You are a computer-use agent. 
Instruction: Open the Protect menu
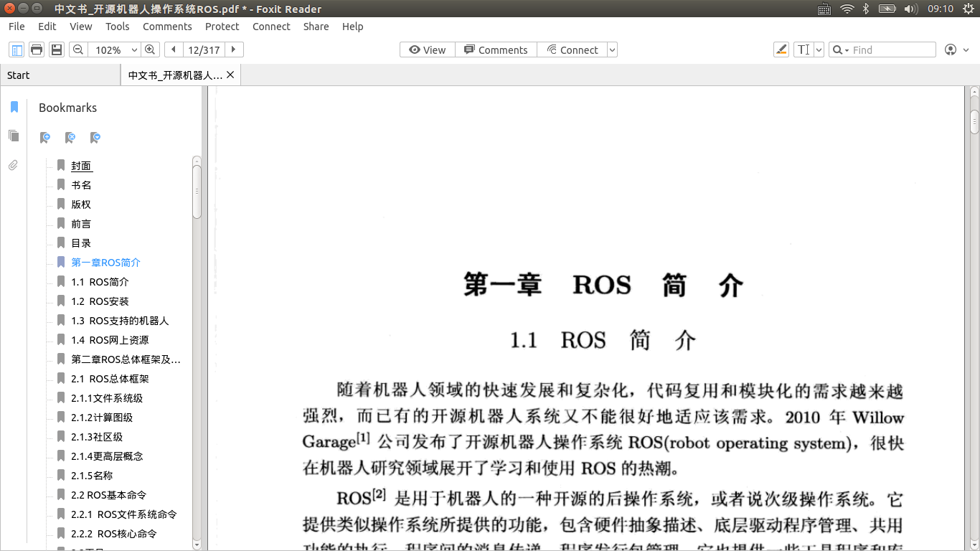tap(222, 27)
